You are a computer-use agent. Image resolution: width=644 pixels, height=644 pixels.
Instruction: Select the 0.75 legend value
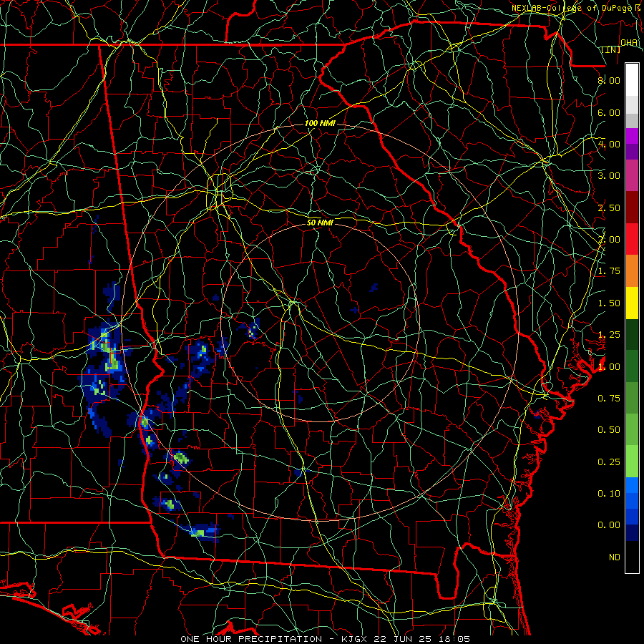609,399
